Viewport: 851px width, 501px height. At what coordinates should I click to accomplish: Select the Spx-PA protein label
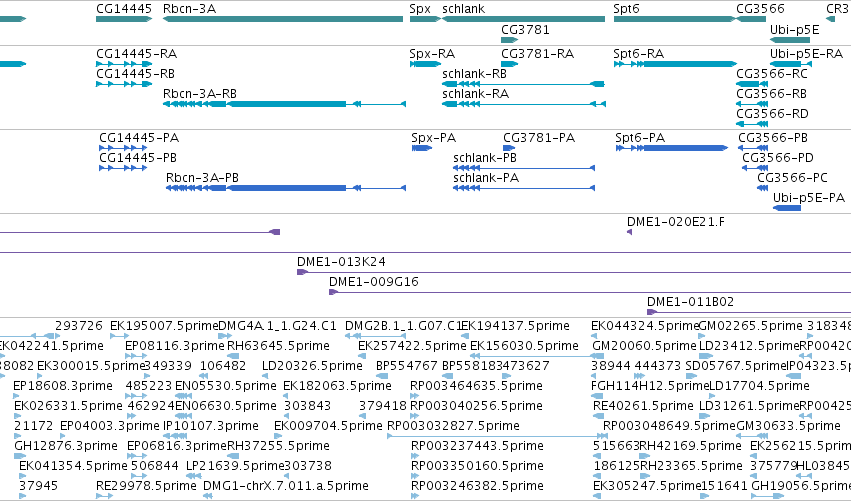(434, 138)
